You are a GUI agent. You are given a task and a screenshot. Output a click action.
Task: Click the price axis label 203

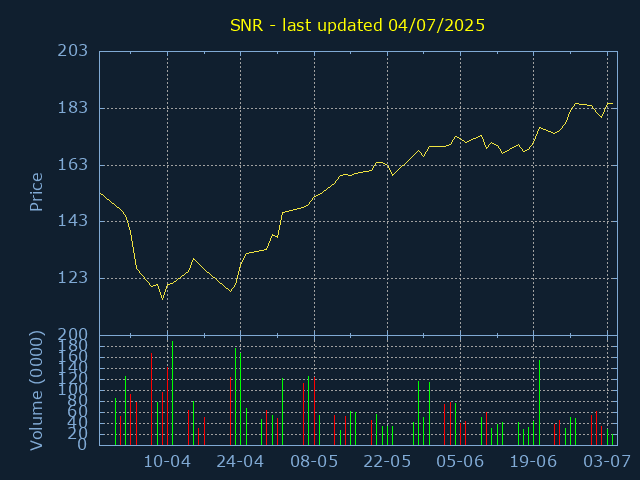(73, 51)
